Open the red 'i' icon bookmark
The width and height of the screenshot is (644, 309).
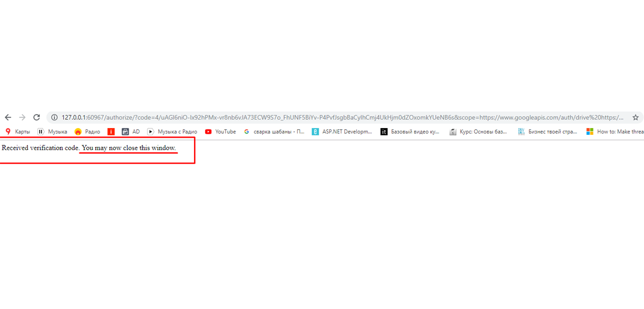[111, 132]
